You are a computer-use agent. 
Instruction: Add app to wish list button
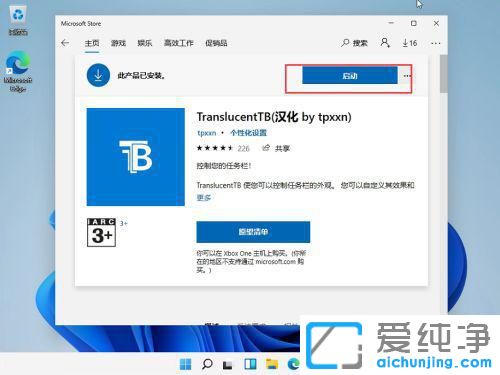point(253,232)
